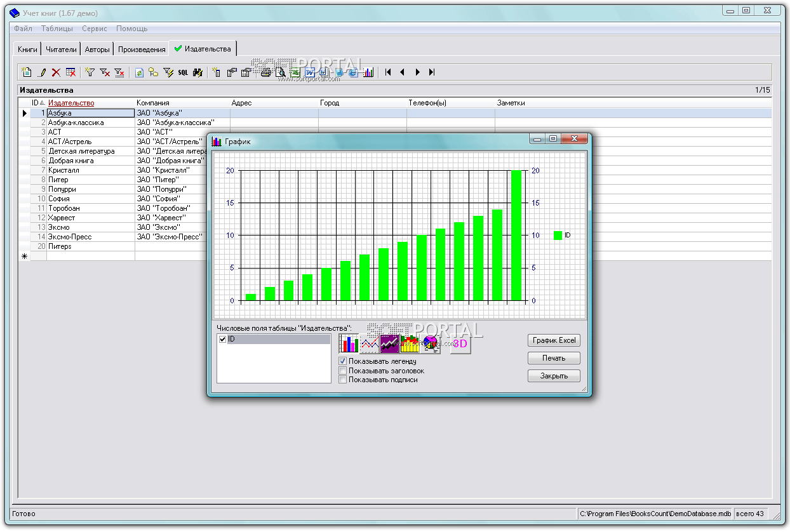Open the Таблицы menu
The width and height of the screenshot is (790, 532).
point(57,29)
